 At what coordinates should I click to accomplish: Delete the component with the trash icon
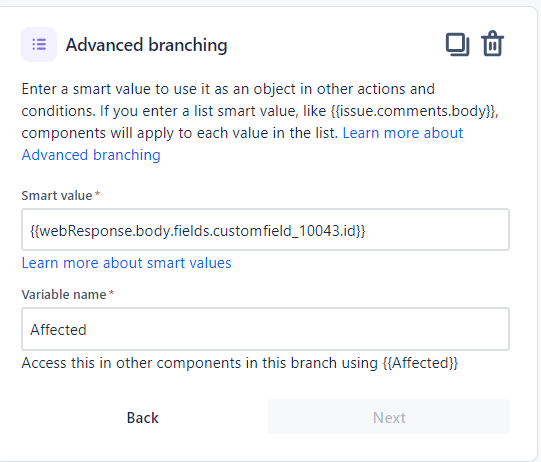point(492,43)
